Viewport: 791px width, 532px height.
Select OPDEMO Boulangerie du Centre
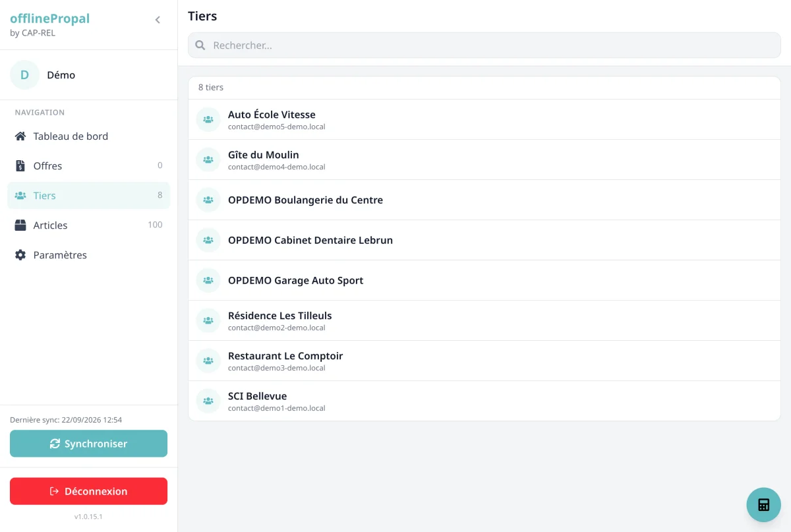point(484,200)
